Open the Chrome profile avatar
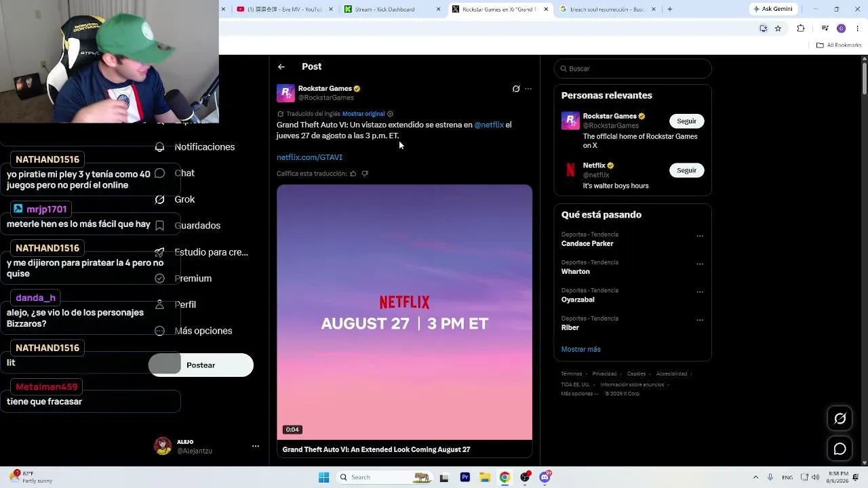Viewport: 868px width, 488px height. 841,28
